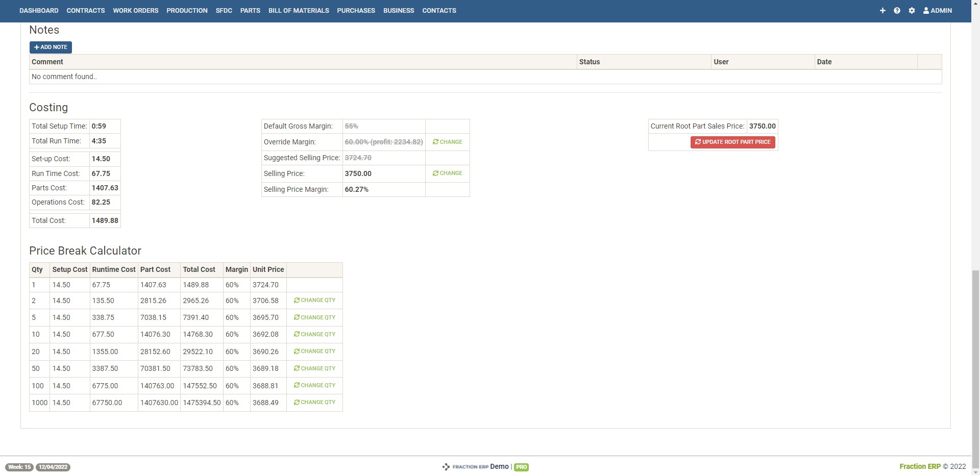Change Qty for the quantity 1000 row
This screenshot has width=980, height=475.
(x=314, y=403)
